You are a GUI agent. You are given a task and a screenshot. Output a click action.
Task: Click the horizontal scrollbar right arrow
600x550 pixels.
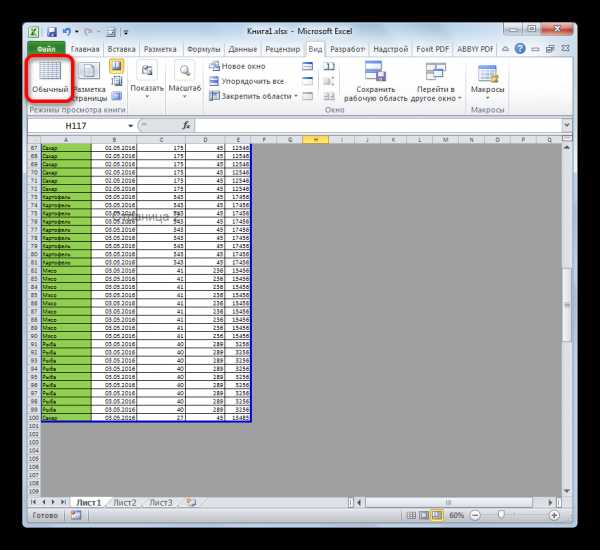point(550,502)
